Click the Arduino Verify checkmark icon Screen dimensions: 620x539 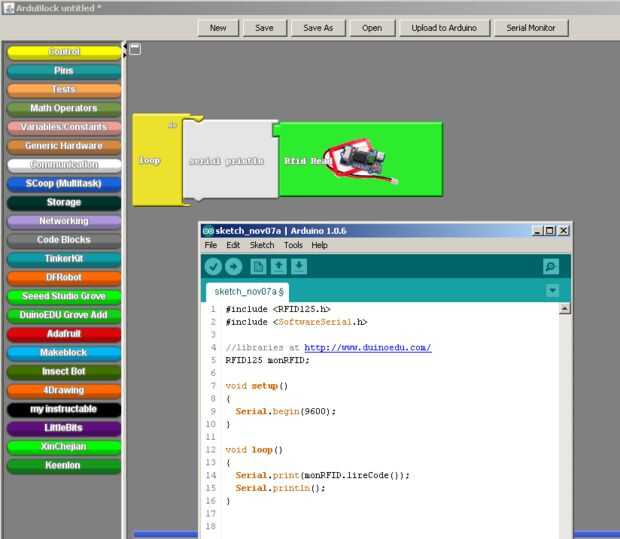pos(213,266)
